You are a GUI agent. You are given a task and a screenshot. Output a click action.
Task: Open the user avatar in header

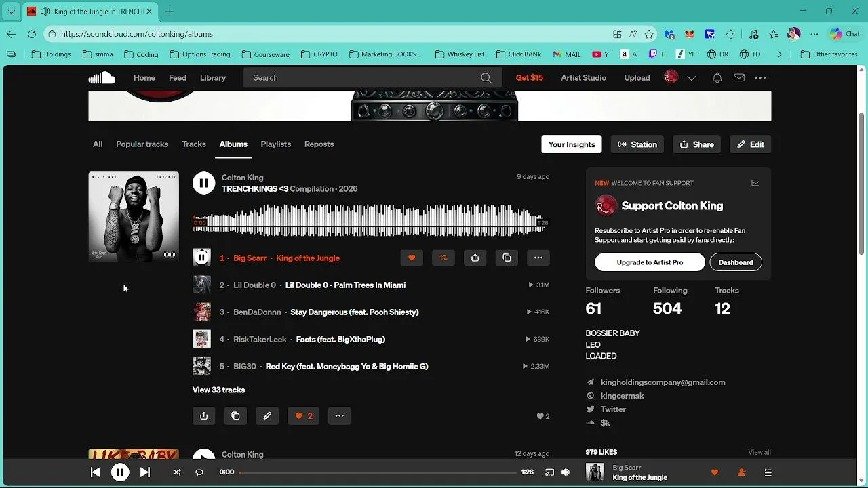[671, 78]
